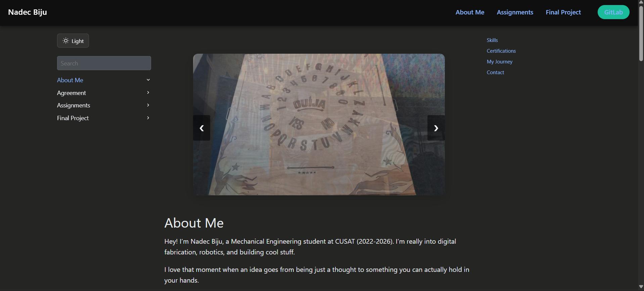
Task: Jump to the Contact section
Action: coord(495,72)
